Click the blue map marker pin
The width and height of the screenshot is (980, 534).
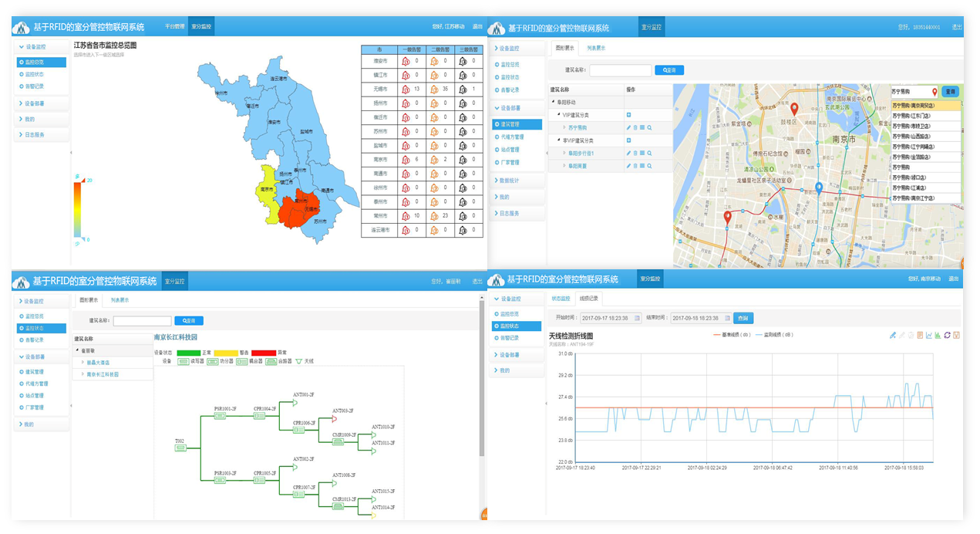click(x=819, y=188)
